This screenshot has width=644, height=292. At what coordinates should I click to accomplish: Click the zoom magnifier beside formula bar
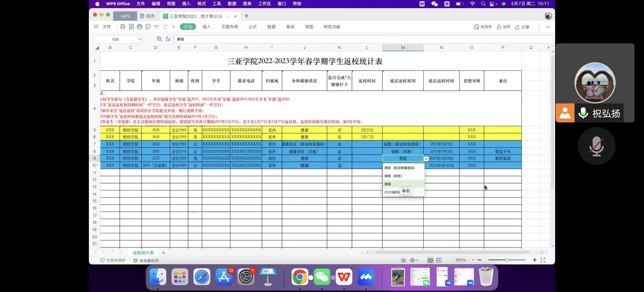[159, 39]
